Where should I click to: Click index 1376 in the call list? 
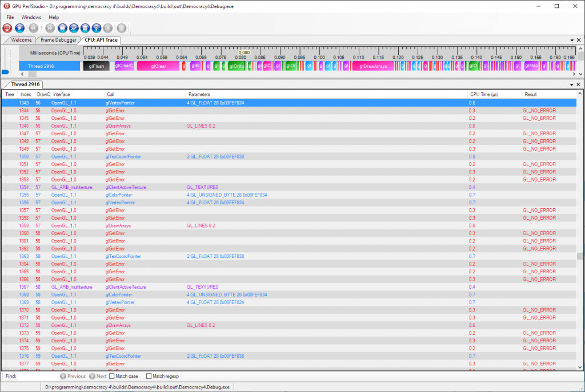click(x=24, y=356)
